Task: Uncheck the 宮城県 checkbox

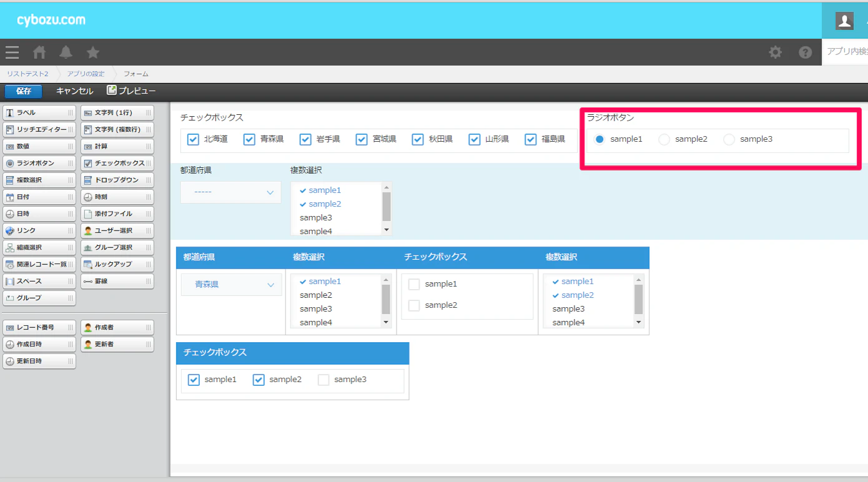Action: click(362, 139)
